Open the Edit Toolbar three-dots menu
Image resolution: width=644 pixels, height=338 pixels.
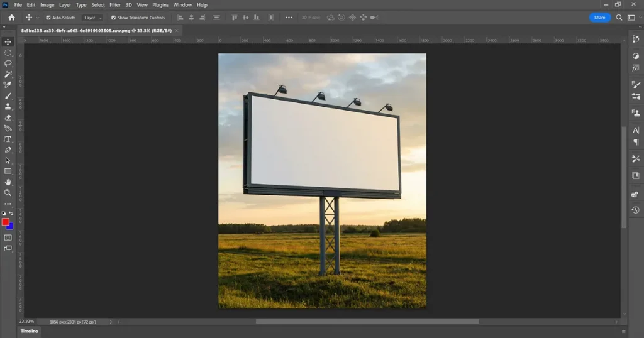pos(8,204)
